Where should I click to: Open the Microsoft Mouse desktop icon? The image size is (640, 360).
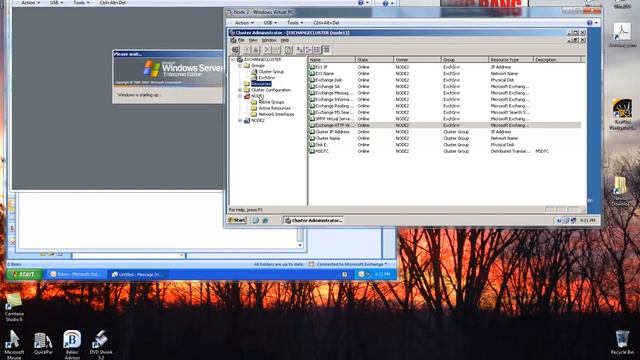coord(14,345)
